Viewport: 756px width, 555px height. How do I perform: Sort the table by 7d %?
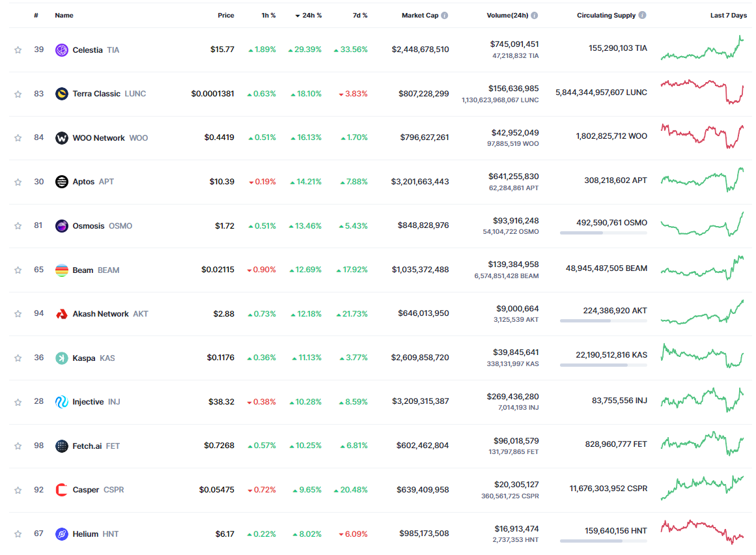(x=359, y=16)
